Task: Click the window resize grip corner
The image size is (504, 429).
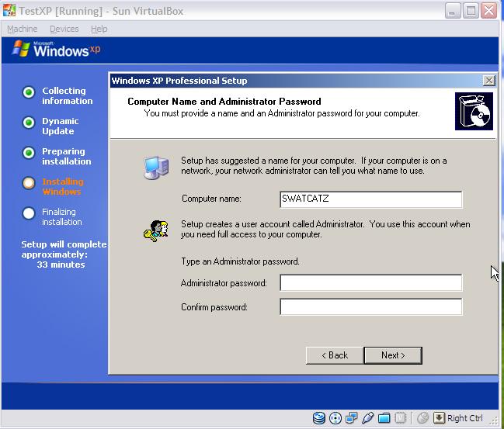Action: 494,421
